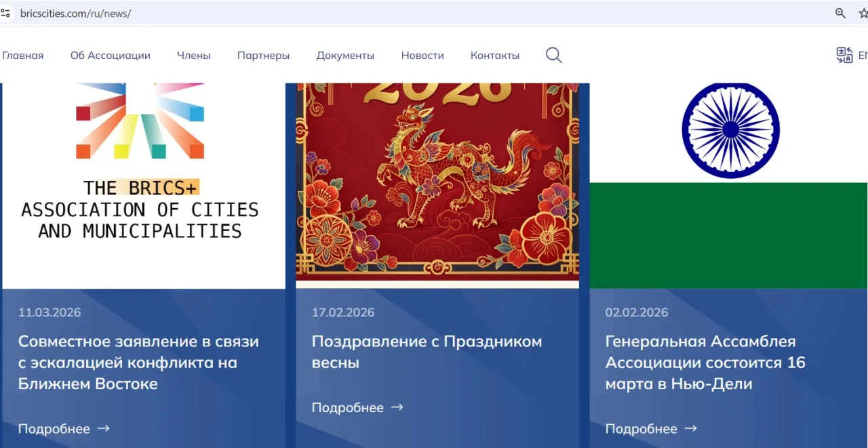The image size is (868, 448).
Task: Open the Об Ассоциации section
Action: pos(110,55)
